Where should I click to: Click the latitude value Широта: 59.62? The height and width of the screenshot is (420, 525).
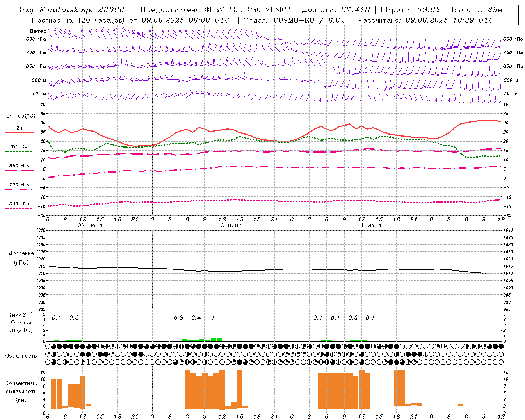tap(411, 10)
